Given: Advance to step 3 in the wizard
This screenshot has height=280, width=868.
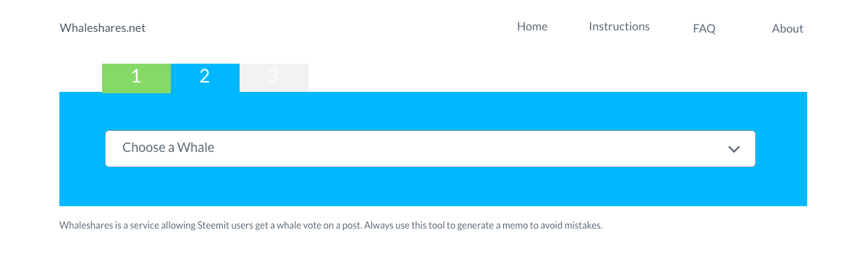Looking at the screenshot, I should click(274, 78).
